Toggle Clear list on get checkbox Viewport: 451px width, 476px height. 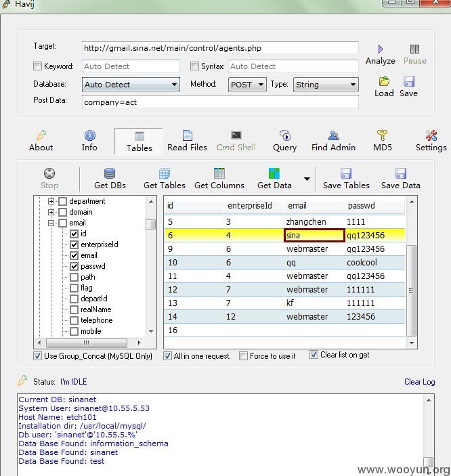314,355
